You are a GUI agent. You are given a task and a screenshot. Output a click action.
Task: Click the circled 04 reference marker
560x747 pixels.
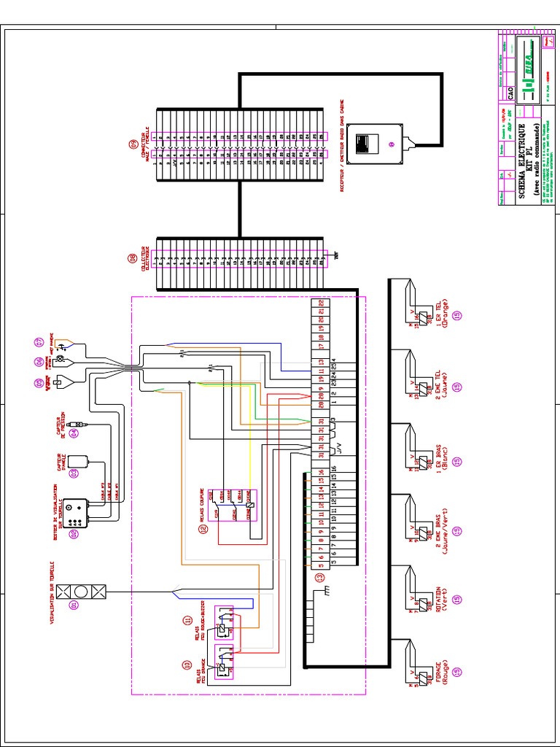[74, 433]
